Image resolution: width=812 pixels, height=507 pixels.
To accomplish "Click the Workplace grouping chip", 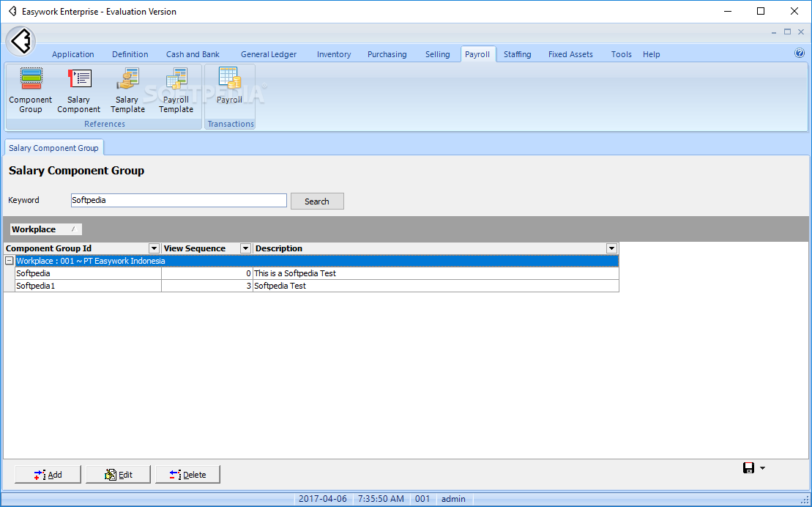I will point(46,229).
